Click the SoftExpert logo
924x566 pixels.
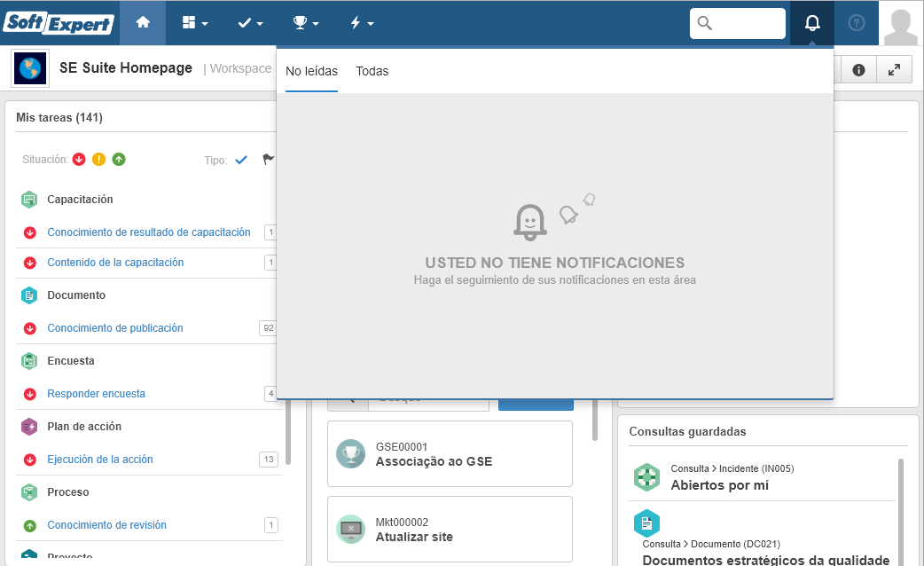click(59, 23)
